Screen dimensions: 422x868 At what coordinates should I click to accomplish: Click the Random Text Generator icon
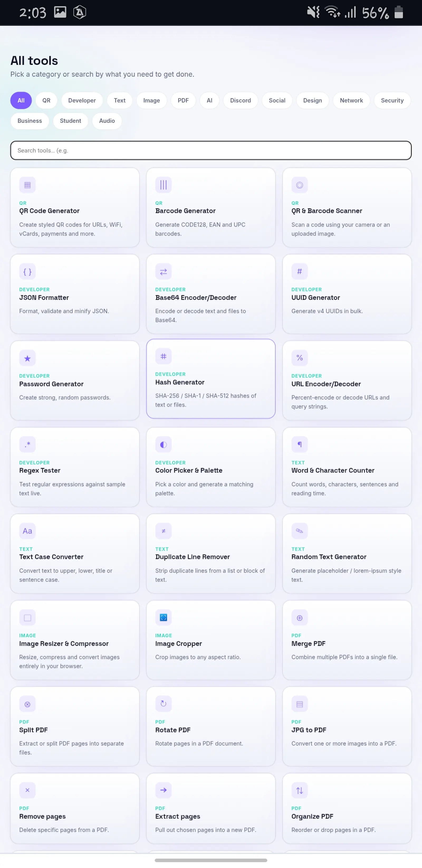[299, 531]
